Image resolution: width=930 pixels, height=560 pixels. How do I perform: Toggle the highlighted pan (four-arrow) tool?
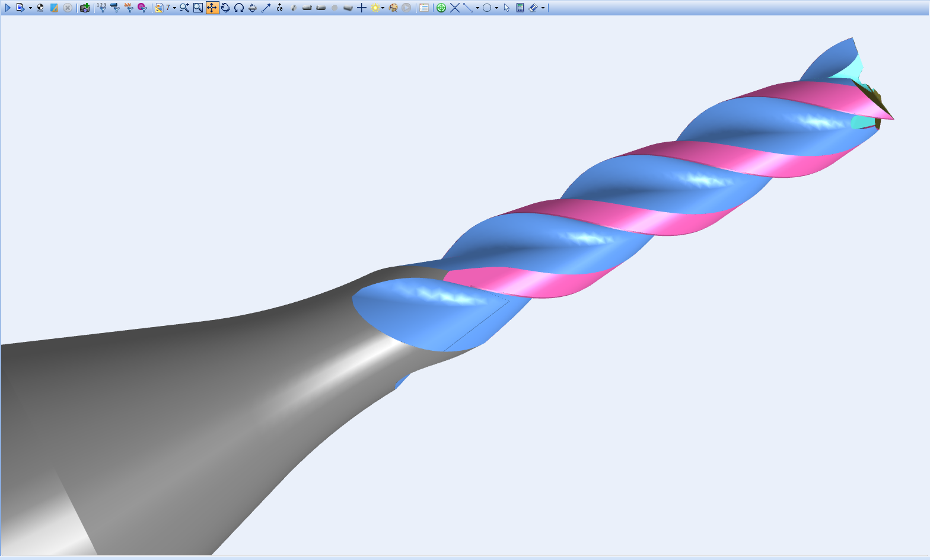pyautogui.click(x=212, y=8)
